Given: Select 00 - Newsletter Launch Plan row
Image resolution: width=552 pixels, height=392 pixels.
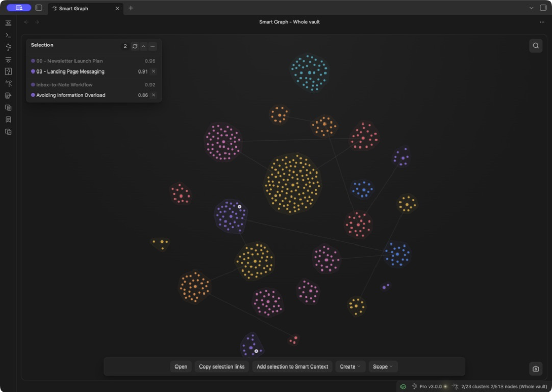Looking at the screenshot, I should click(x=94, y=61).
